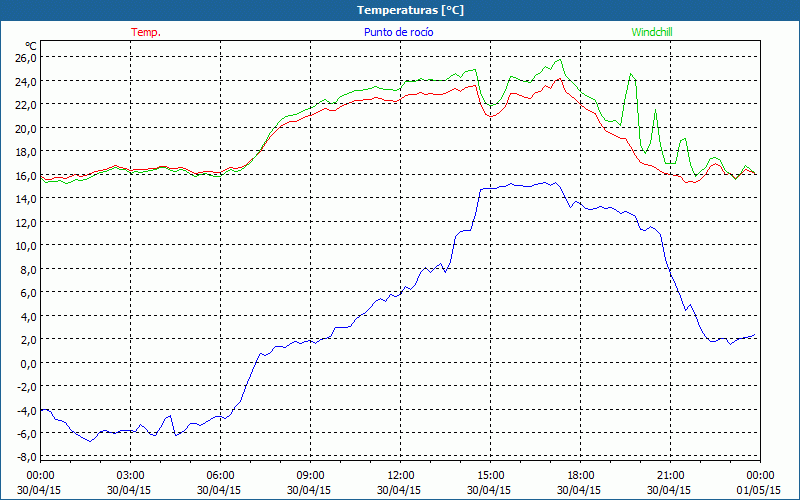Click the 20,0 y-axis value
The height and width of the screenshot is (500, 800).
tap(26, 129)
